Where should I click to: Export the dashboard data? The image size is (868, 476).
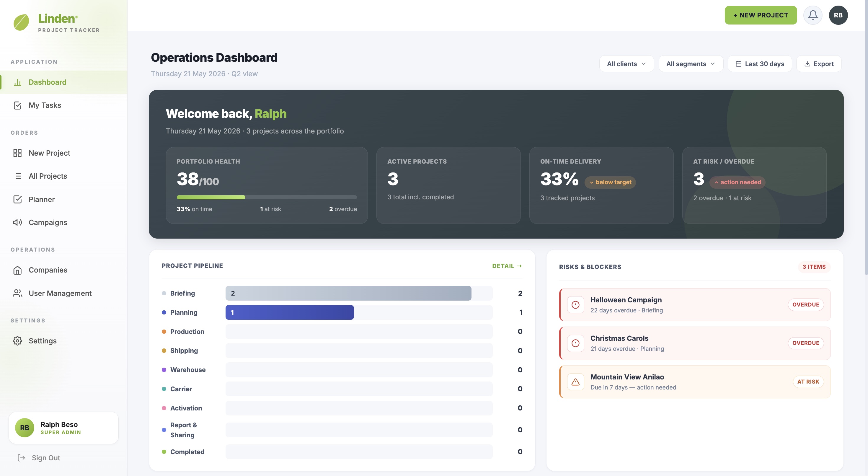coord(819,64)
